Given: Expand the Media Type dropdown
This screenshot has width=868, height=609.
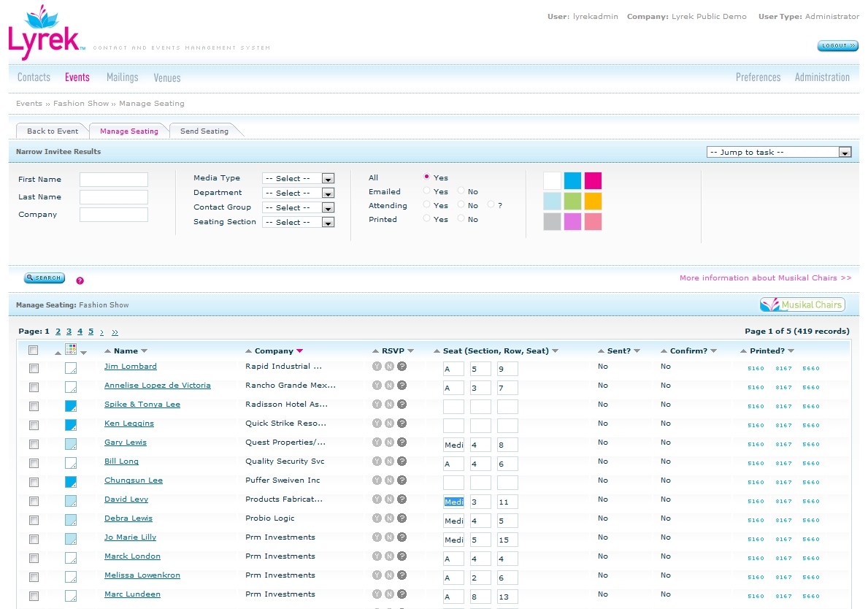Looking at the screenshot, I should tap(328, 179).
